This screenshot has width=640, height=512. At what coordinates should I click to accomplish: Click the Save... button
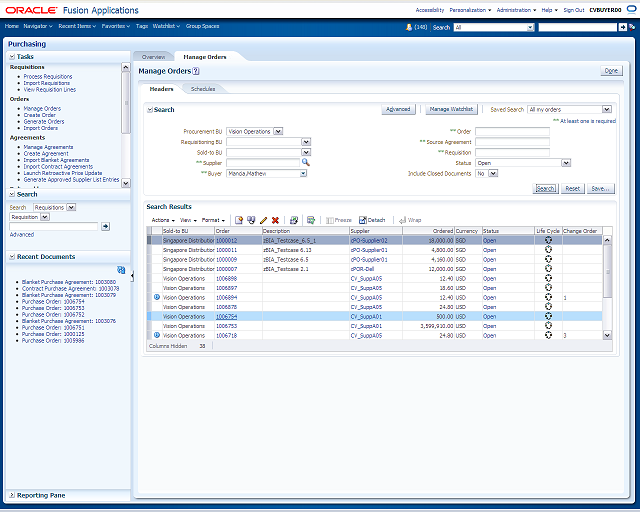coord(600,188)
